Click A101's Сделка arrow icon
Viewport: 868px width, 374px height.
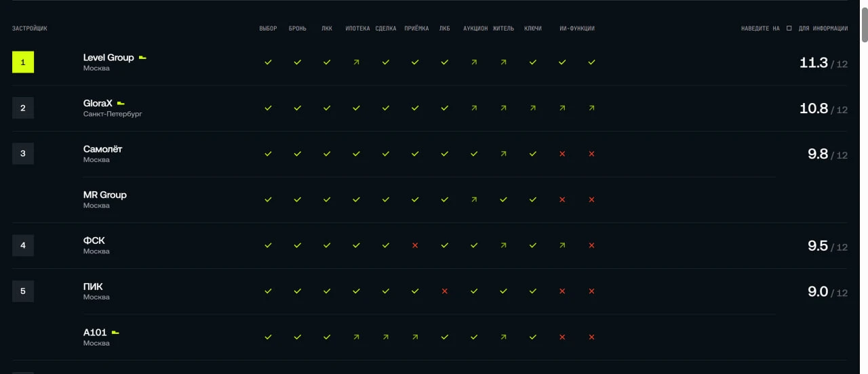(386, 337)
